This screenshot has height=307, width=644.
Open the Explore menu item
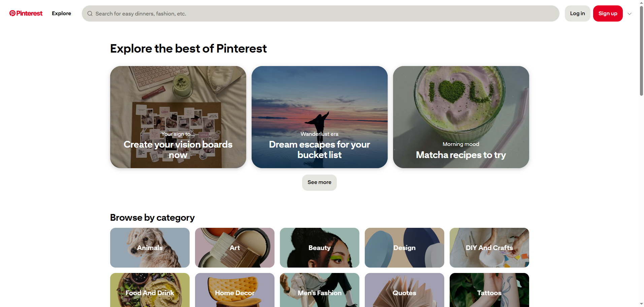(x=61, y=13)
